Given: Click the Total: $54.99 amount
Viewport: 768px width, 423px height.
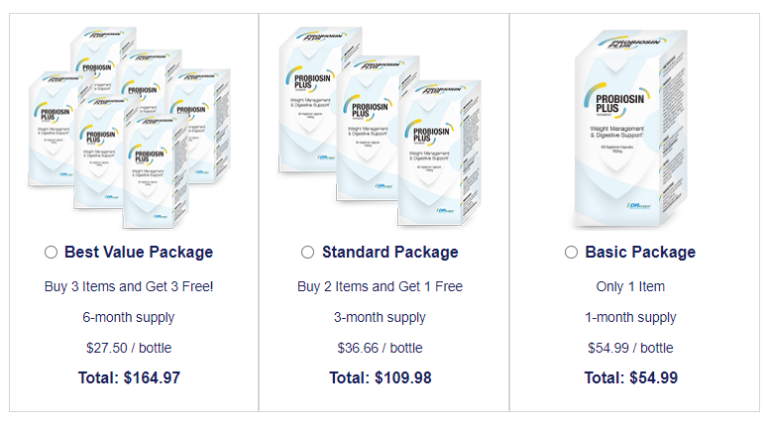Looking at the screenshot, I should point(631,378).
